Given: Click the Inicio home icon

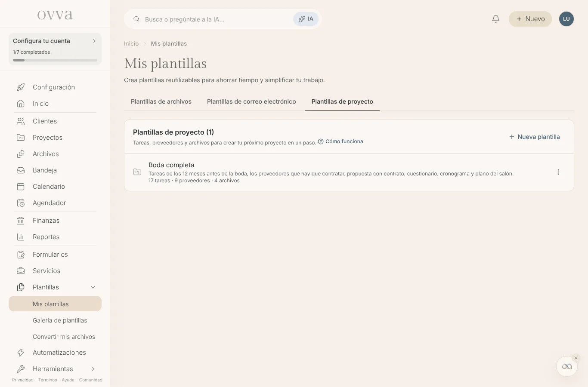Looking at the screenshot, I should click(21, 104).
